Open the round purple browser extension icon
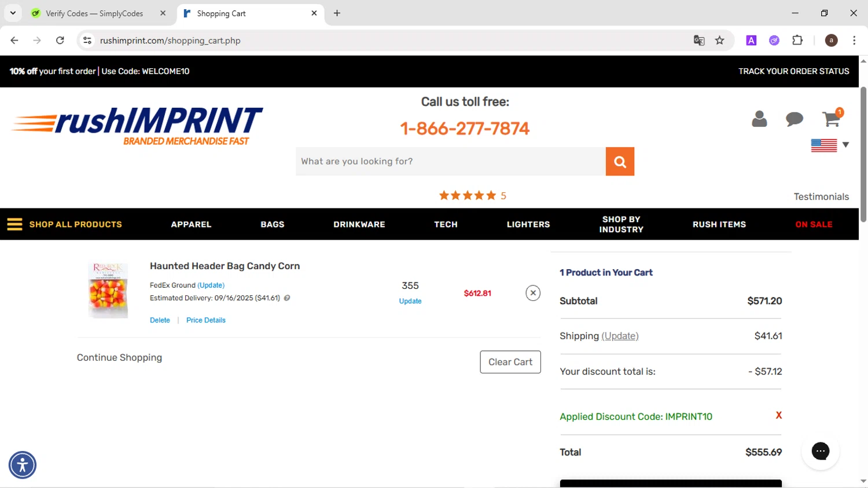The height and width of the screenshot is (488, 868). 774,41
